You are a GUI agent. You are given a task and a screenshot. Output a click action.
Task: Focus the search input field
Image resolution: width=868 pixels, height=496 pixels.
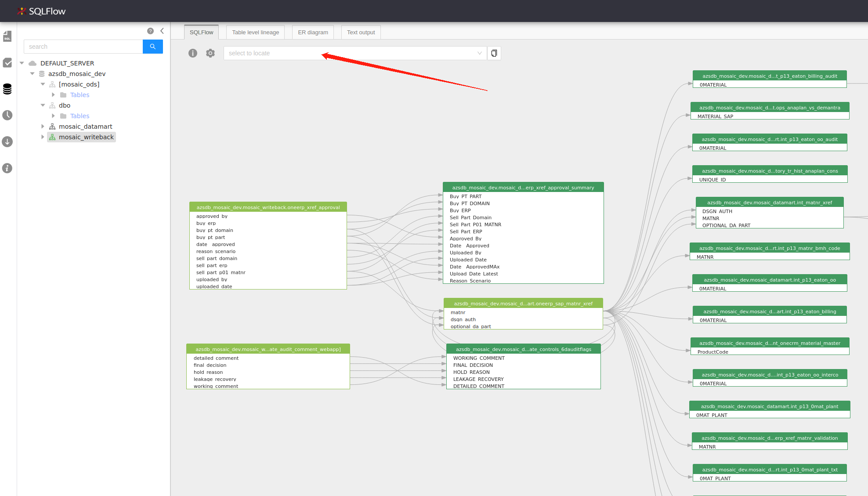coord(83,47)
